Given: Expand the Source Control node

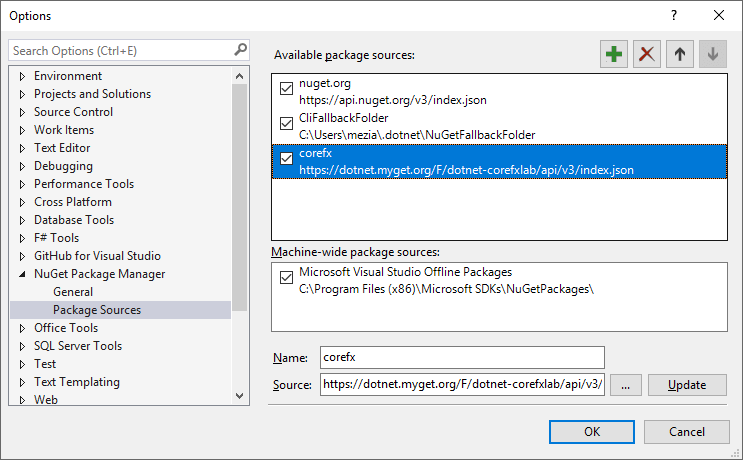Looking at the screenshot, I should point(23,112).
